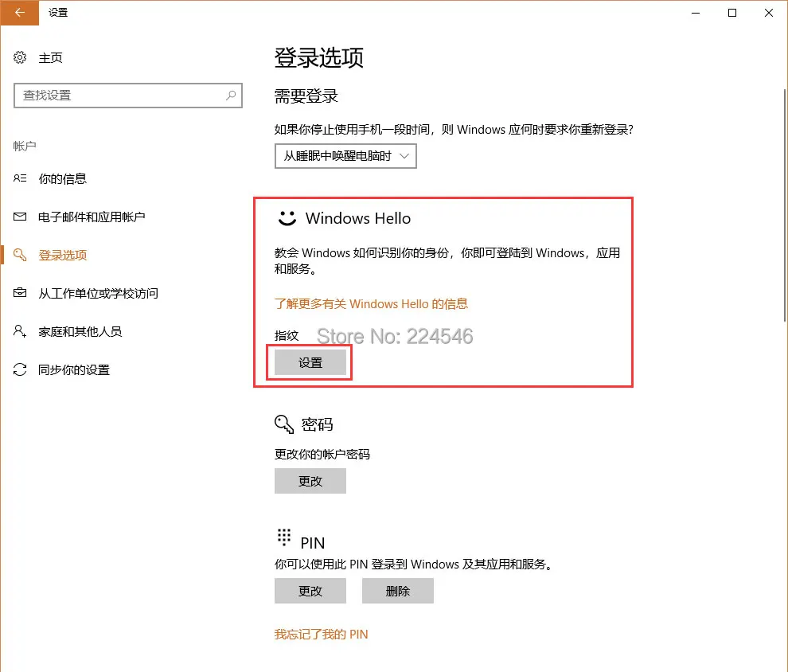
Task: Select 登录选项 in the sidebar
Action: pyautogui.click(x=62, y=256)
